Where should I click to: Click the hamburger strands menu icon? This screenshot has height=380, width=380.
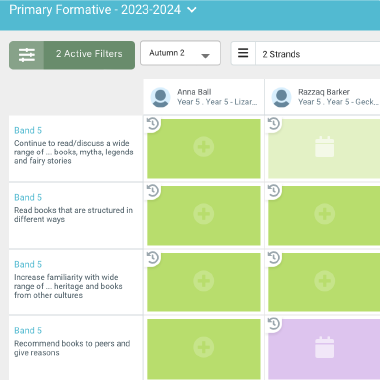tap(243, 53)
